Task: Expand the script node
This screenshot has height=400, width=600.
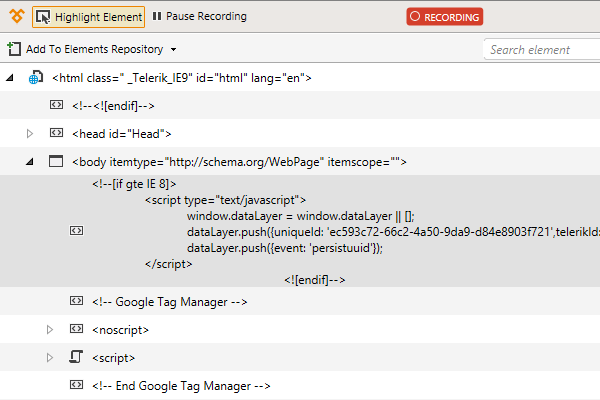Action: coord(50,358)
